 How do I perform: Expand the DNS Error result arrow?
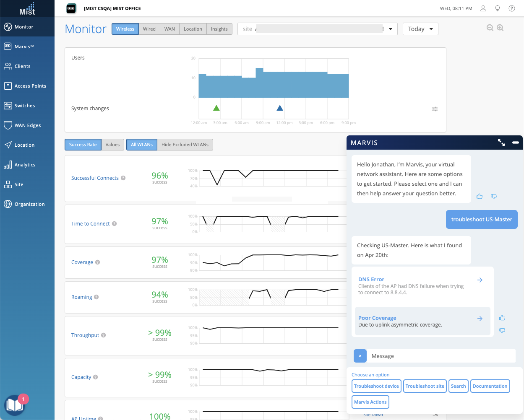pos(480,280)
